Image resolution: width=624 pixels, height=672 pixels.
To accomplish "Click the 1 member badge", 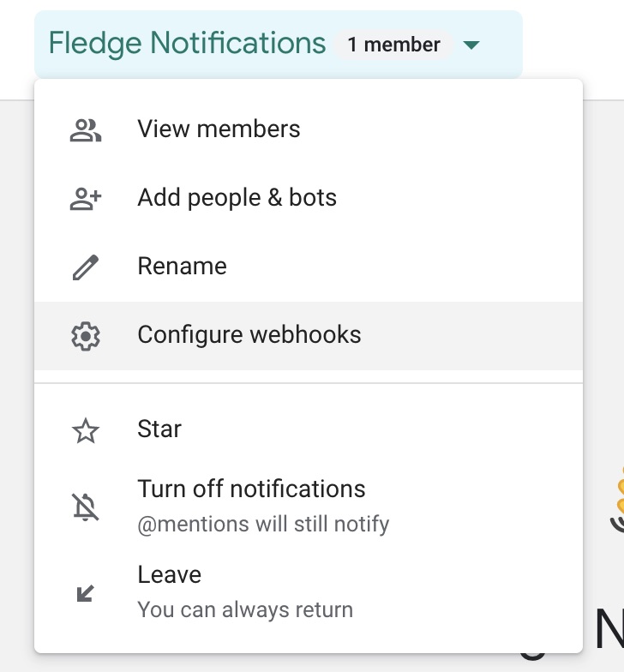I will [x=393, y=45].
